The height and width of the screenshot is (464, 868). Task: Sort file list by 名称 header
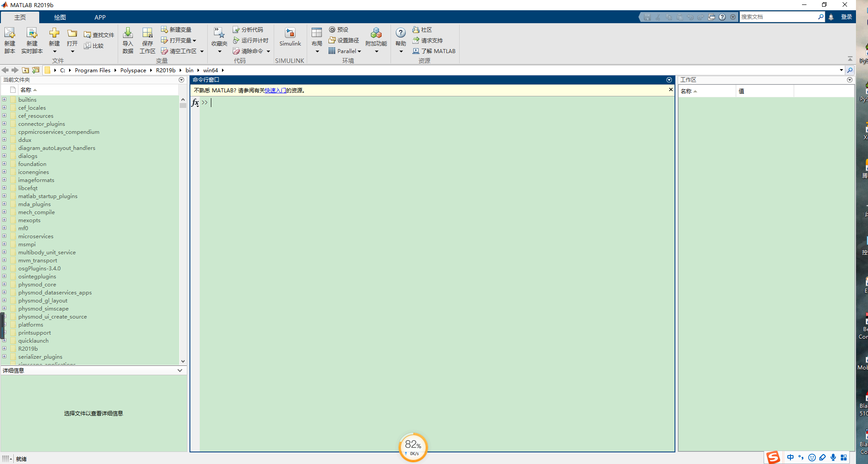pyautogui.click(x=26, y=90)
